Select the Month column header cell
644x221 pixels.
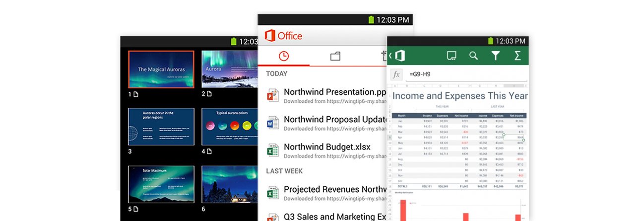click(402, 115)
